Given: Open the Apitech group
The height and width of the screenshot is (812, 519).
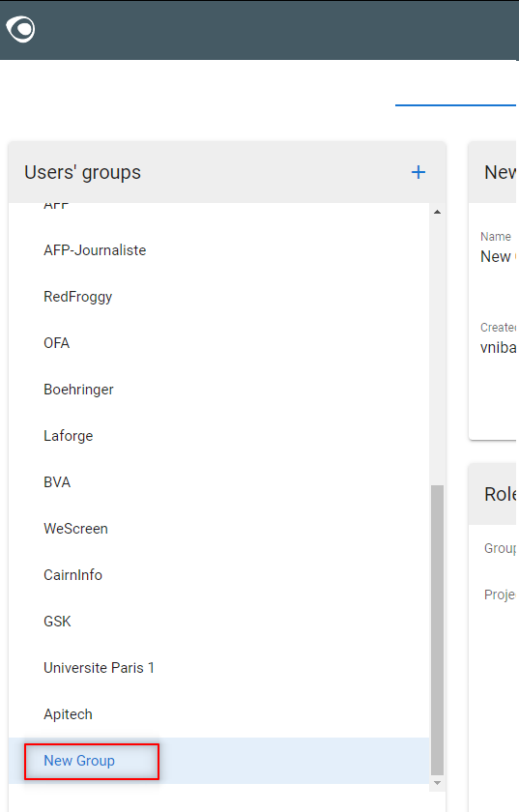Looking at the screenshot, I should [218, 714].
